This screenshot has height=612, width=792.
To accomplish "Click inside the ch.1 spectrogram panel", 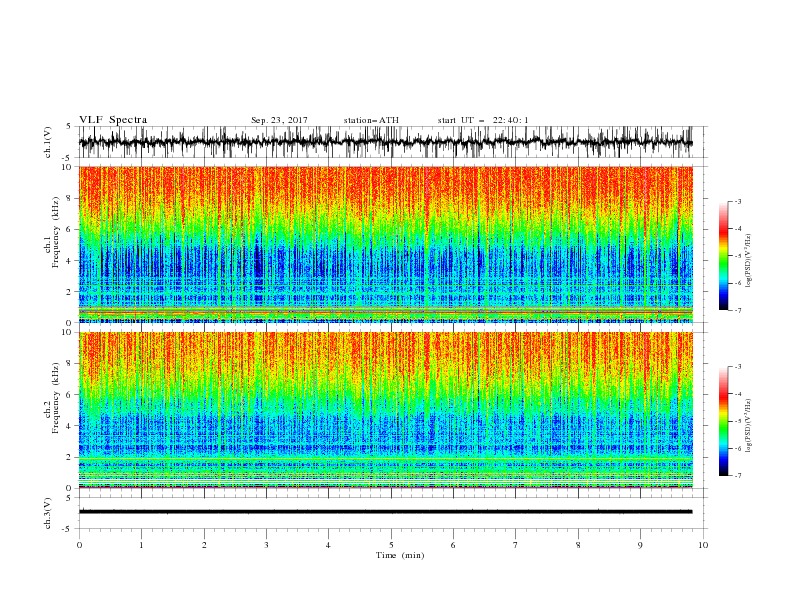I will tap(386, 244).
